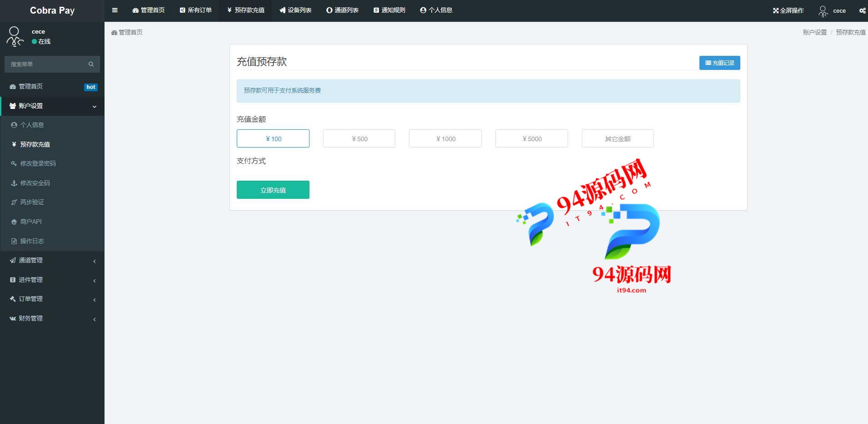
Task: Open 个人信息 in the sidebar submenu
Action: [52, 125]
